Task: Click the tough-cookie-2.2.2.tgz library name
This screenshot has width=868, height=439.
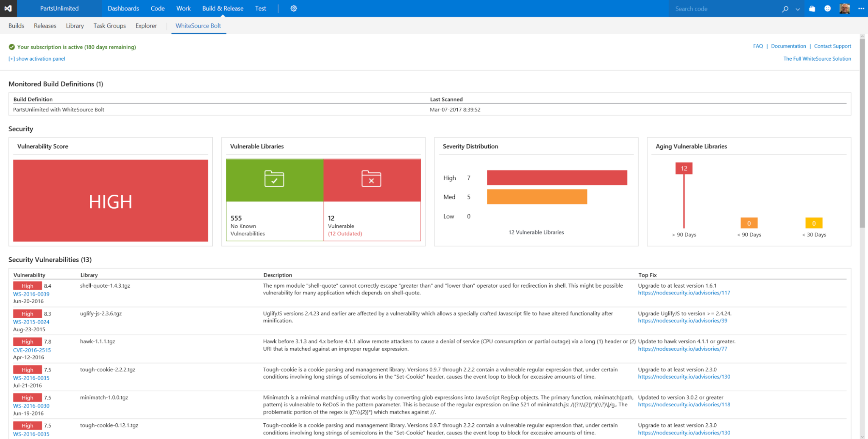Action: tap(108, 370)
